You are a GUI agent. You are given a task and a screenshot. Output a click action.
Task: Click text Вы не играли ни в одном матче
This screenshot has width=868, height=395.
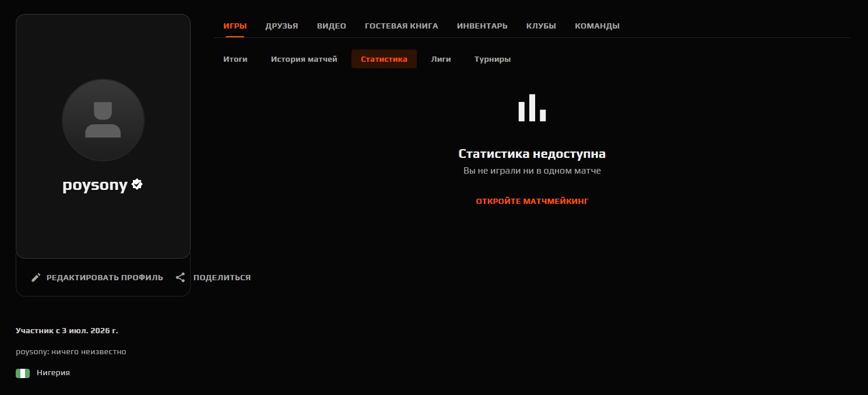click(x=532, y=171)
